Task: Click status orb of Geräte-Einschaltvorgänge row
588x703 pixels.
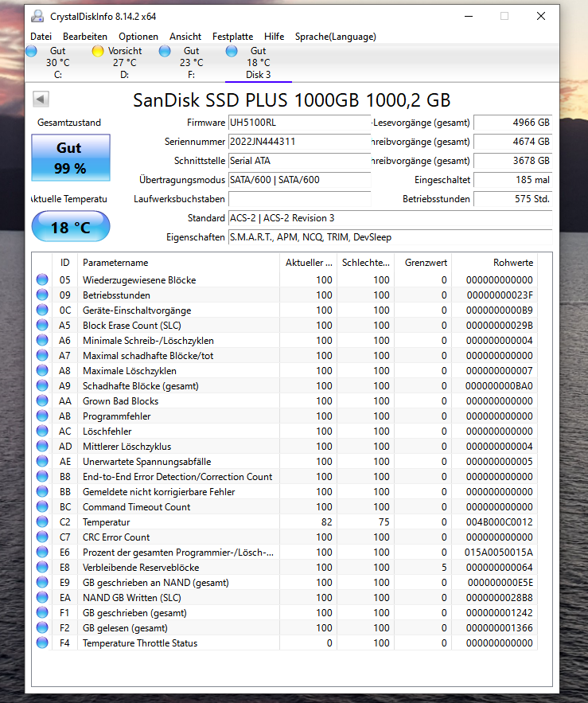Action: pos(42,310)
